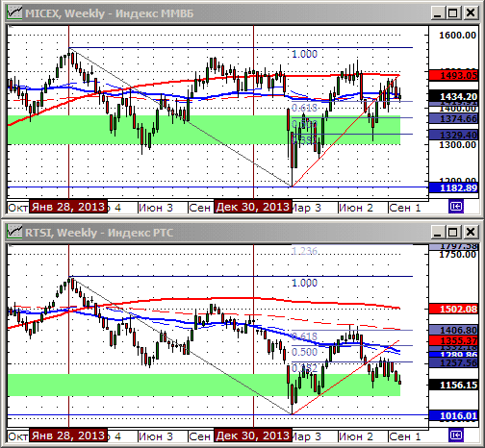Click the 0.618 Fibonacci label in RTSI
Image resolution: width=485 pixels, height=448 pixels.
[x=304, y=336]
